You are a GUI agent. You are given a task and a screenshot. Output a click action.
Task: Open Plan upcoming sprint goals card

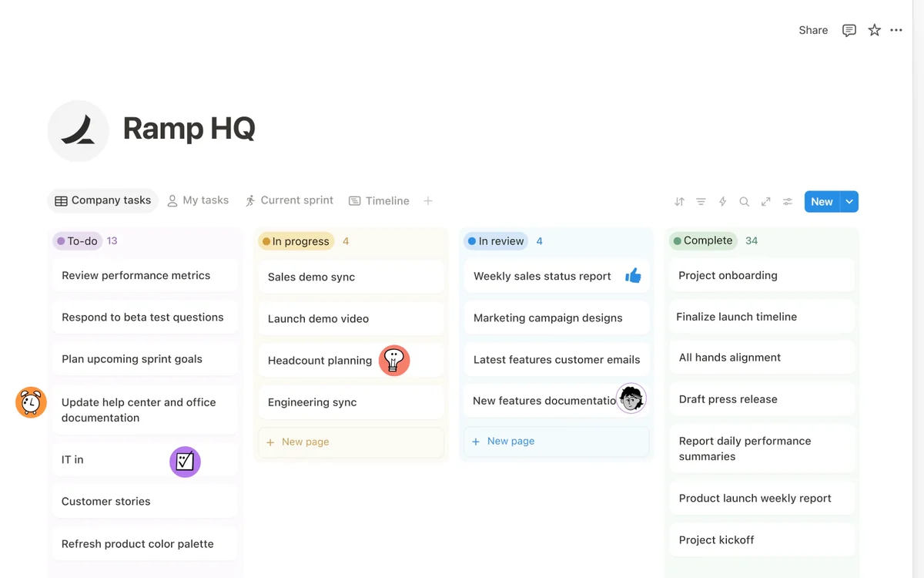coord(145,359)
